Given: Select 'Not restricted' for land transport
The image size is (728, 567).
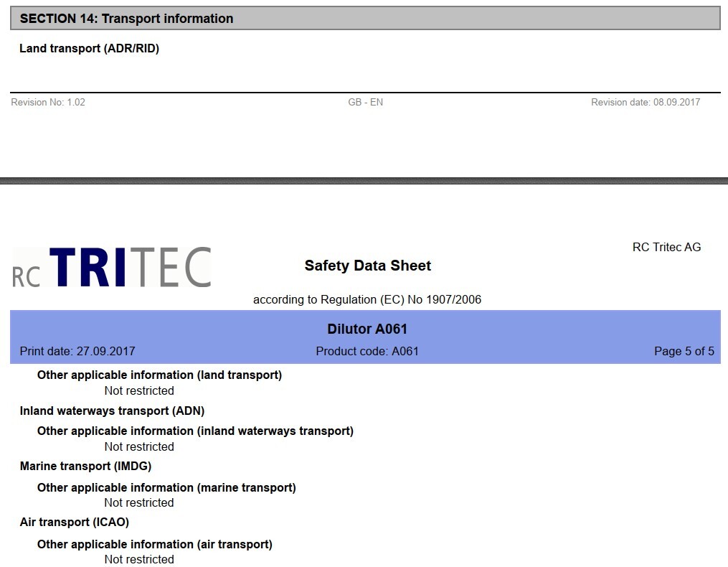Looking at the screenshot, I should (x=139, y=391).
